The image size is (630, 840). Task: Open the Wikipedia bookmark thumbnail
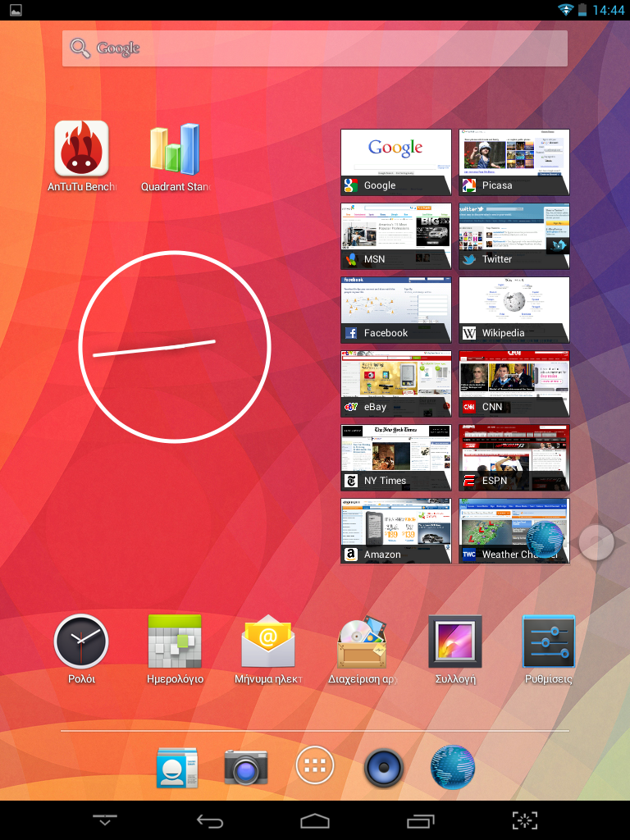pos(514,309)
